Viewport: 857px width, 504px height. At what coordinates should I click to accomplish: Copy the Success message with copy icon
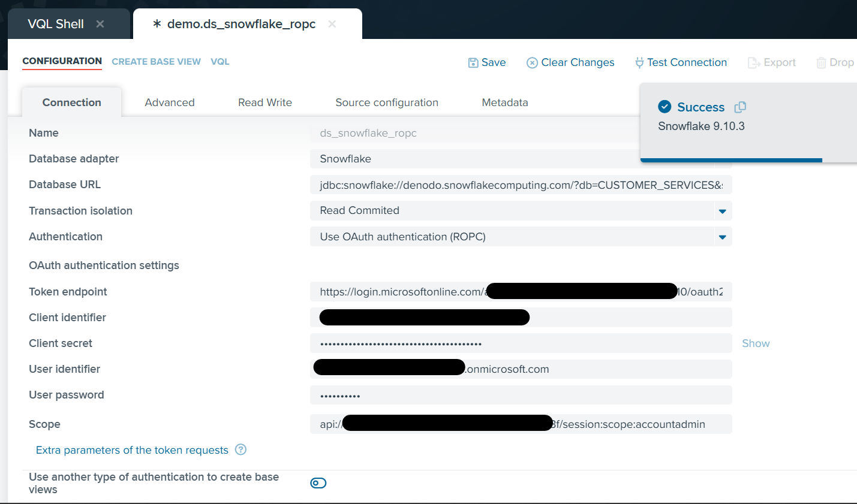tap(741, 107)
